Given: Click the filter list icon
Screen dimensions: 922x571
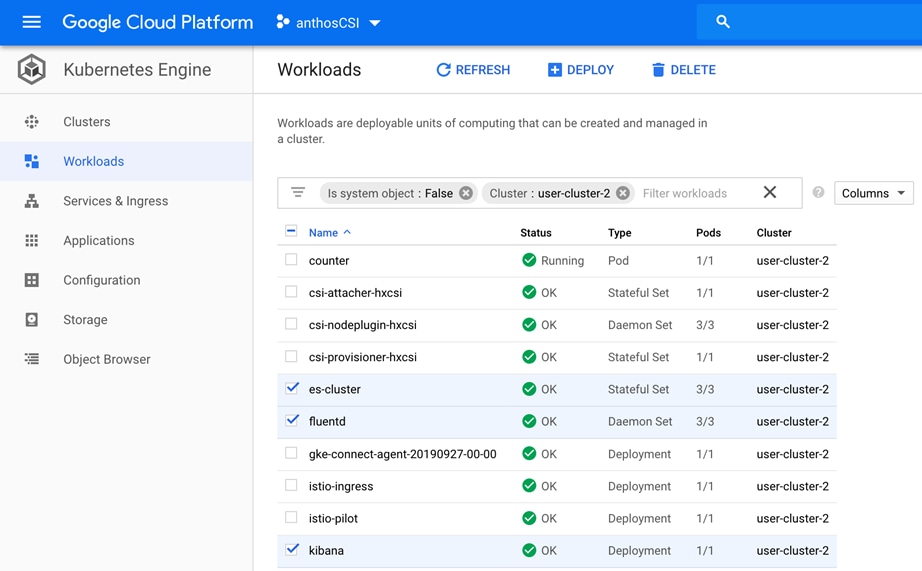Looking at the screenshot, I should tap(298, 193).
